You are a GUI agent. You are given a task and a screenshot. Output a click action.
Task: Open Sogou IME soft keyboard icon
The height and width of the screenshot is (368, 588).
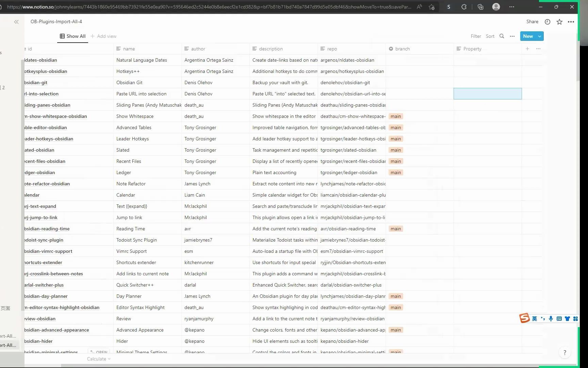point(559,319)
